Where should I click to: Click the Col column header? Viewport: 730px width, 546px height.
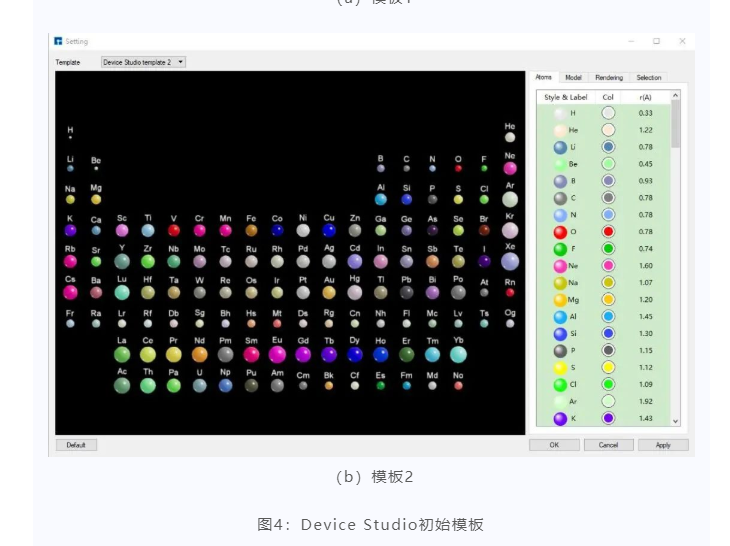[x=608, y=97]
